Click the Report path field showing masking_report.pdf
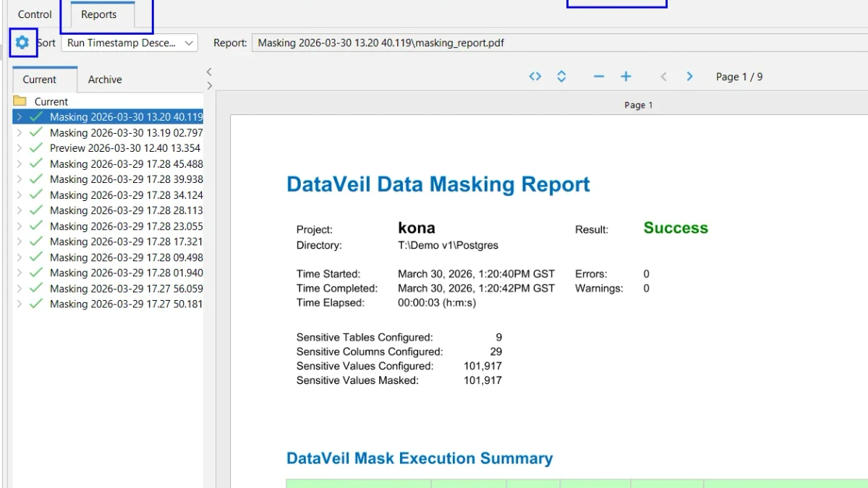 click(559, 43)
